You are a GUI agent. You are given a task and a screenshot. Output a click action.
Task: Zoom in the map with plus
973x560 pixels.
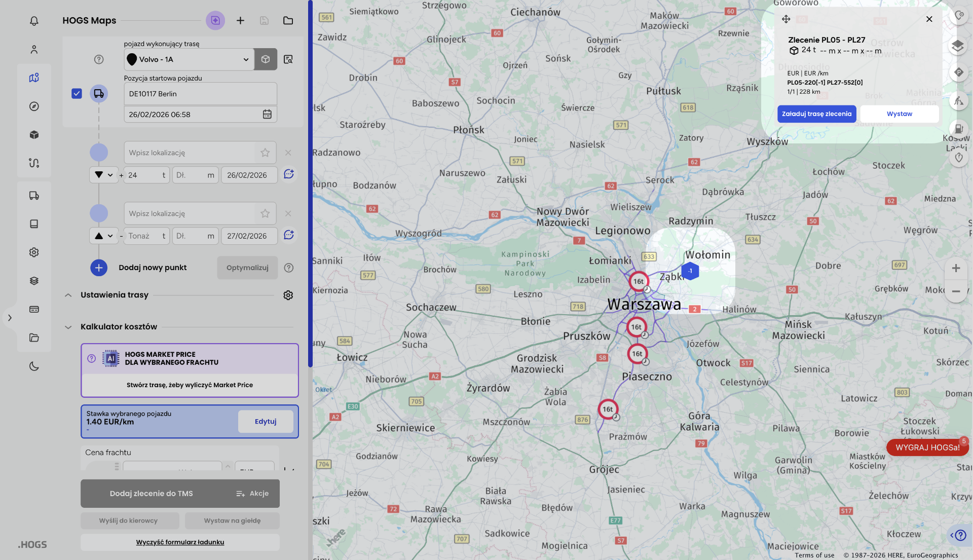pos(956,268)
